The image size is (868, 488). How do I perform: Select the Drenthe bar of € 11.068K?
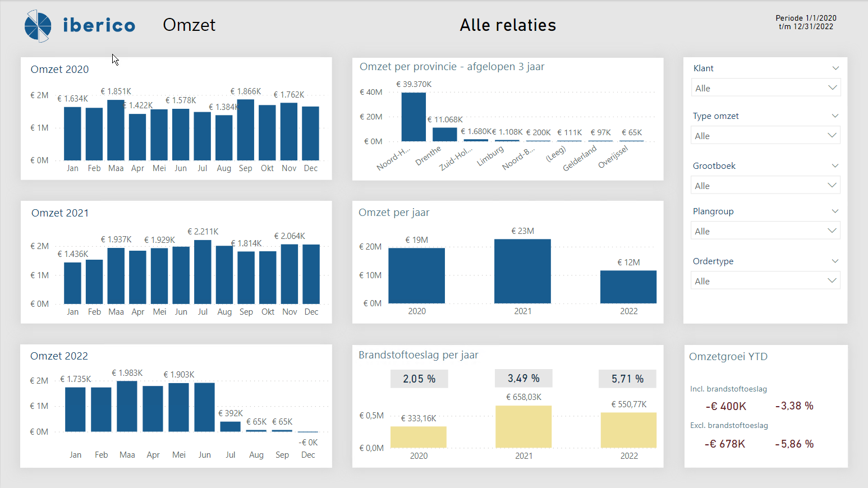pos(445,135)
